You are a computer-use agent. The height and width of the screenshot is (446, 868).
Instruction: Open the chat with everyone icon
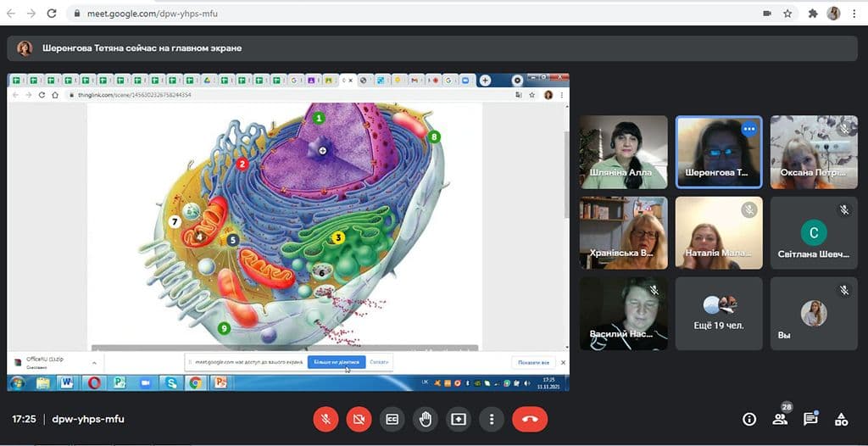[810, 419]
